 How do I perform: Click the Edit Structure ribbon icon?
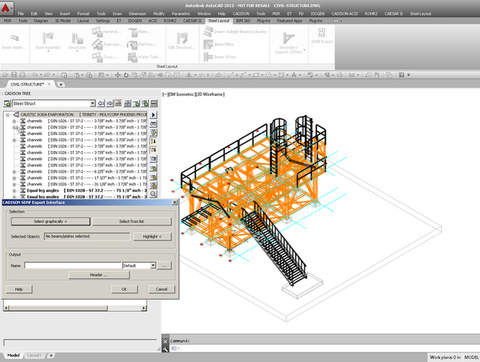coord(182,38)
